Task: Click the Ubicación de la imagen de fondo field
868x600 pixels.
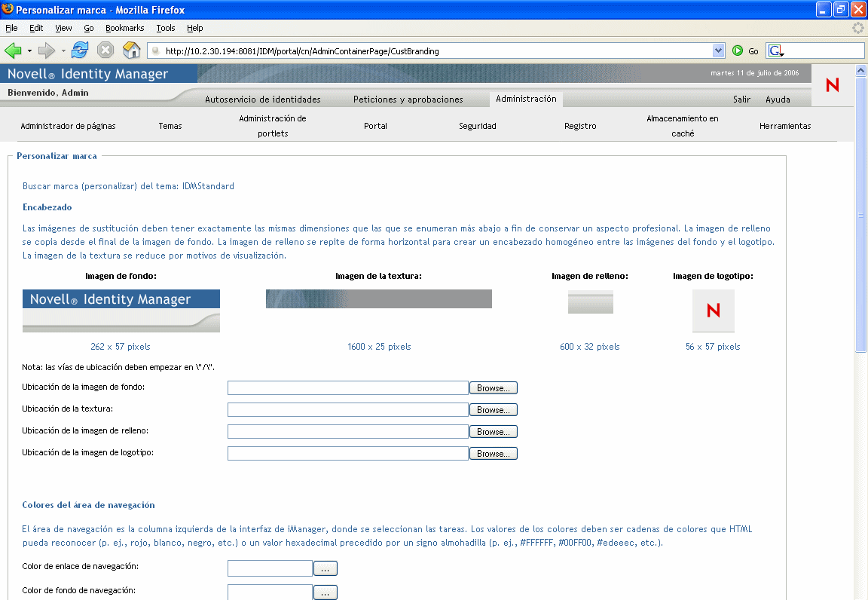Action: coord(347,387)
